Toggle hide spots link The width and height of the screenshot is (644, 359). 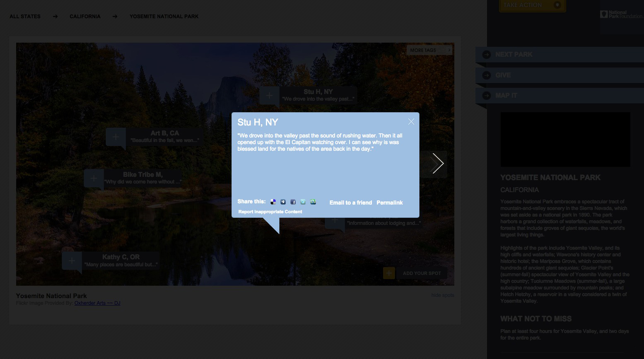point(443,295)
